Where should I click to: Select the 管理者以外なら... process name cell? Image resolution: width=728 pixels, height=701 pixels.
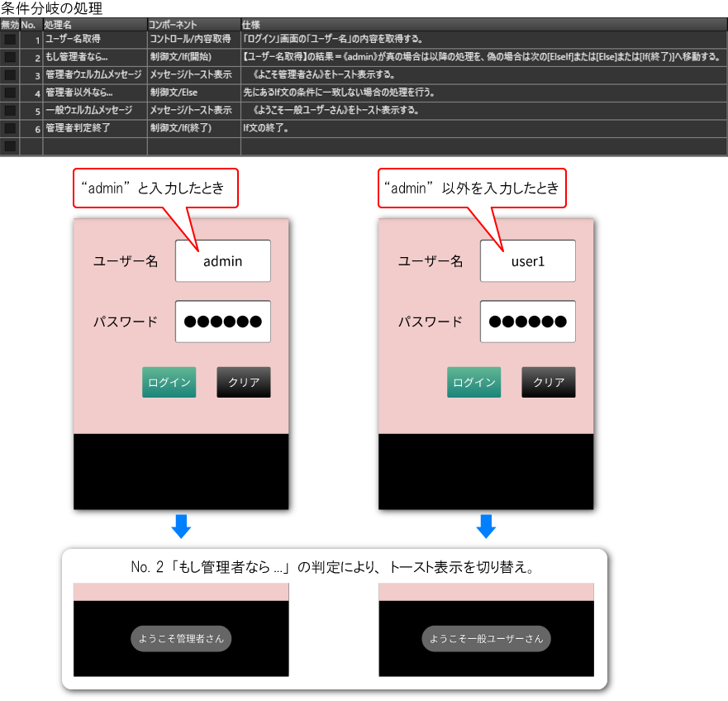tap(95, 93)
